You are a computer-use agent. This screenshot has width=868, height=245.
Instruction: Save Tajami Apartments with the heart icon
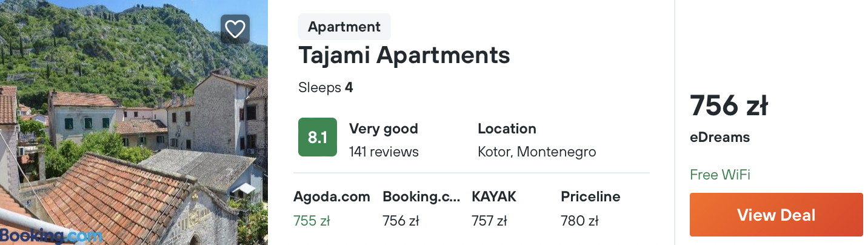pos(235,29)
